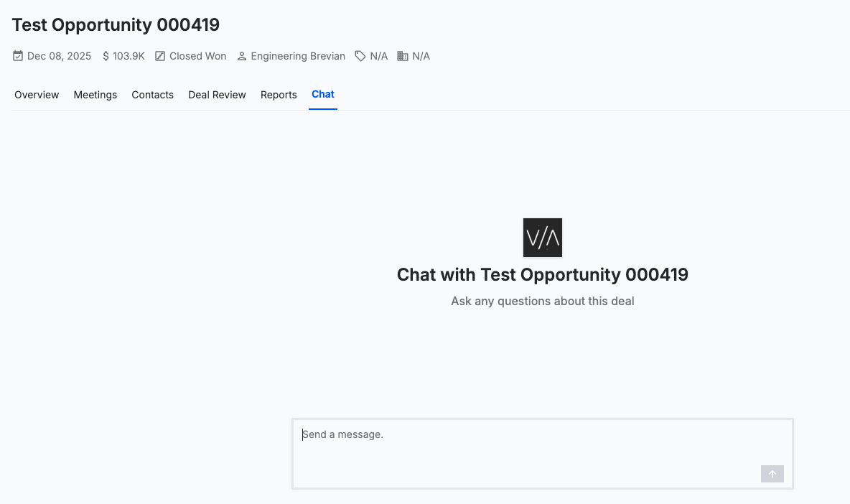Click the calendar icon beside the close date
The image size is (850, 504).
[x=17, y=55]
